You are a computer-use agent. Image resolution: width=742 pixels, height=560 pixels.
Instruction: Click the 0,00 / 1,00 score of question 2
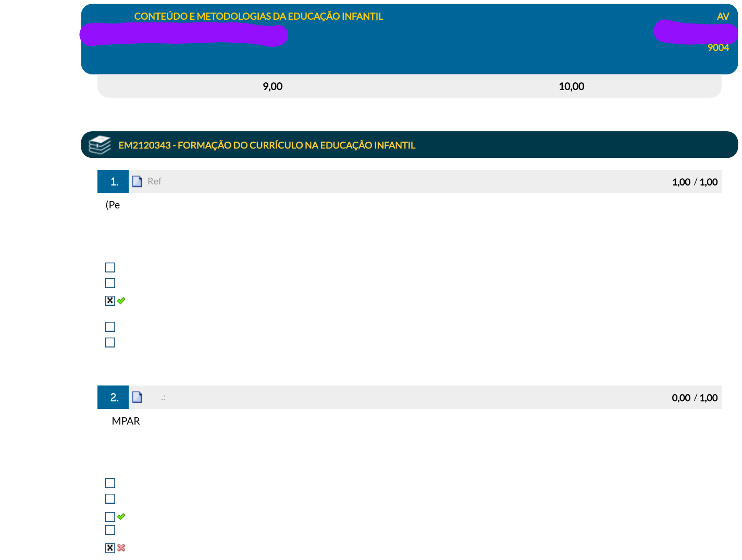[x=695, y=398]
